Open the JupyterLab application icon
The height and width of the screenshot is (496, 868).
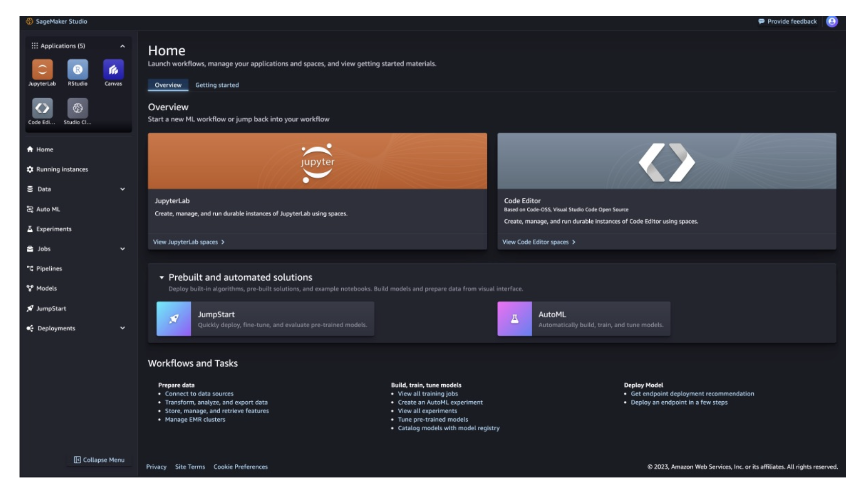point(42,70)
